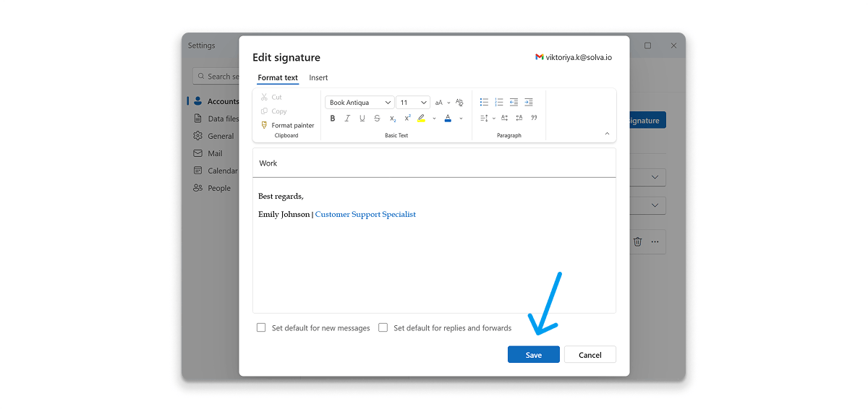Apply block quote formatting

[534, 118]
